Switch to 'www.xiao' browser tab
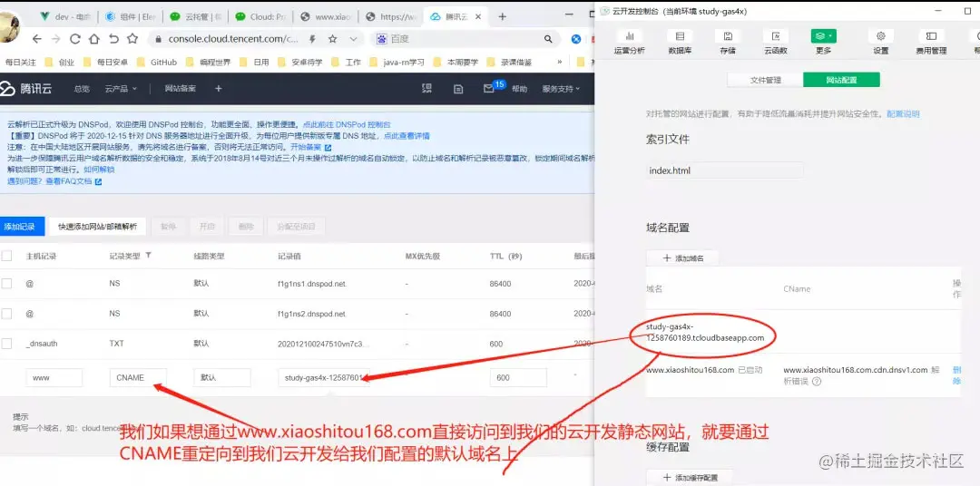980x486 pixels. (325, 17)
